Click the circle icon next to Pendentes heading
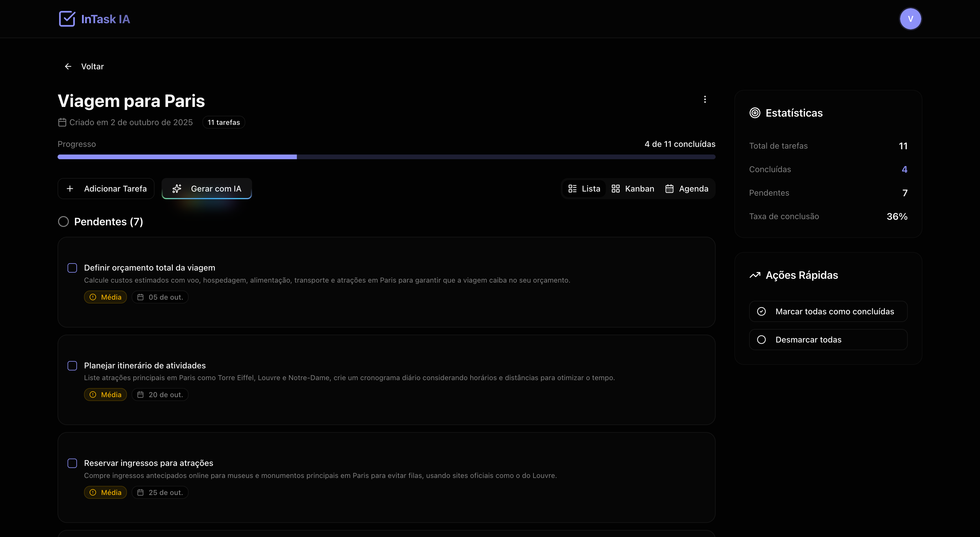This screenshot has height=537, width=980. [63, 222]
